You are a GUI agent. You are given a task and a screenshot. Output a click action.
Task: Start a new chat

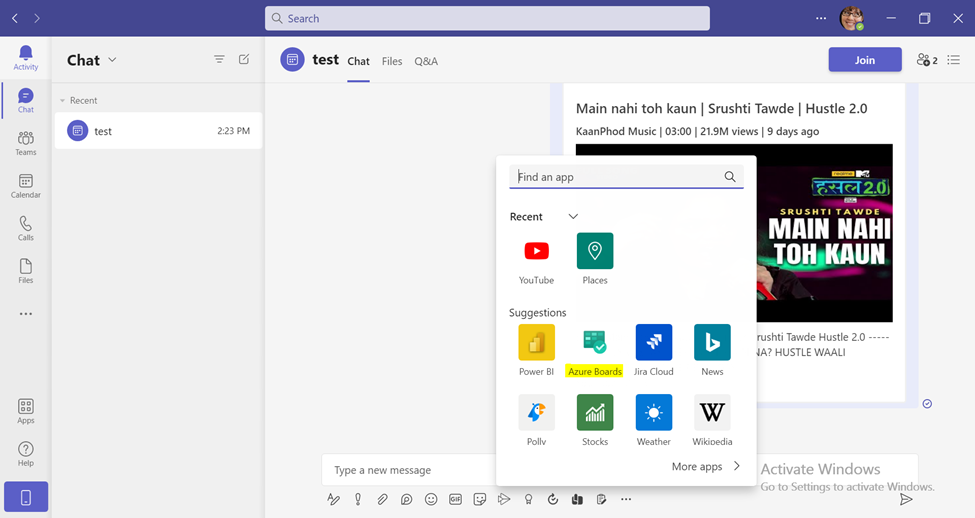click(244, 59)
